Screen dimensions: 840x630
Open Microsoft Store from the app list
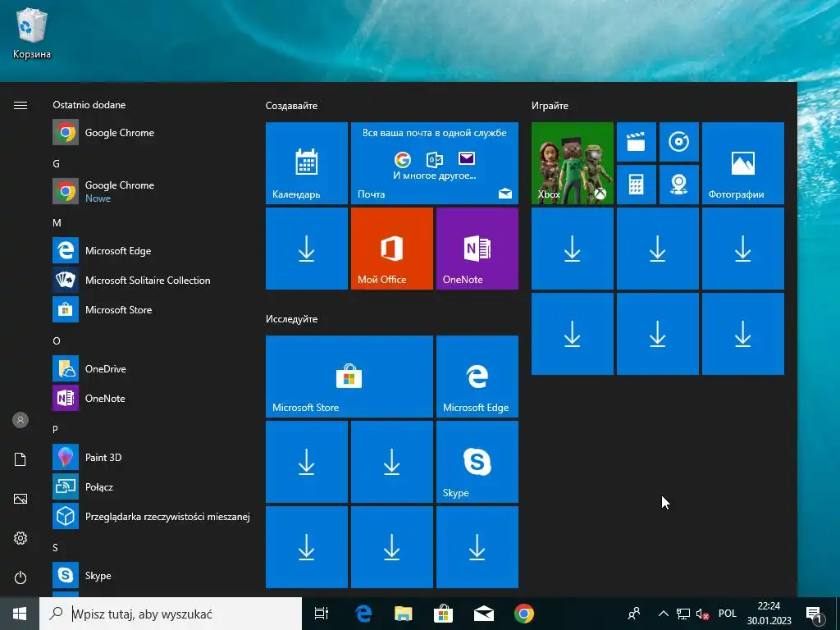pyautogui.click(x=150, y=309)
